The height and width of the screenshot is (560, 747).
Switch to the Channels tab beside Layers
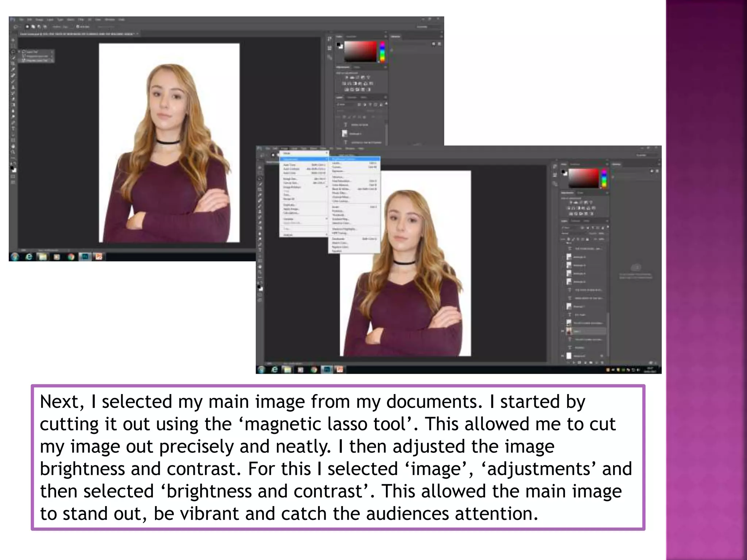576,221
